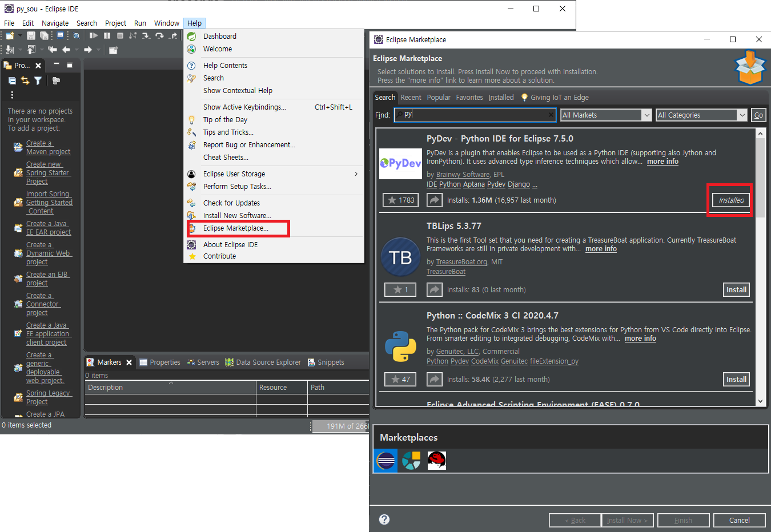Open the New wizard dropdown arrow
The width and height of the screenshot is (771, 532).
coord(20,35)
